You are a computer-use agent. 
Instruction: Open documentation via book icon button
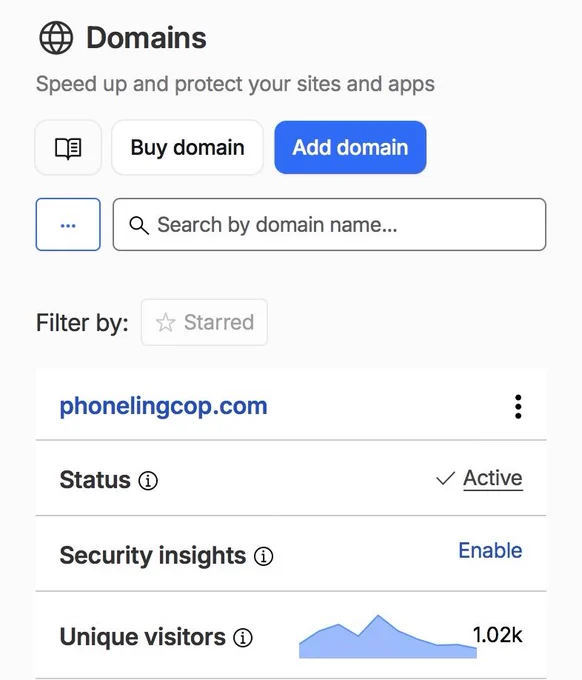[68, 147]
